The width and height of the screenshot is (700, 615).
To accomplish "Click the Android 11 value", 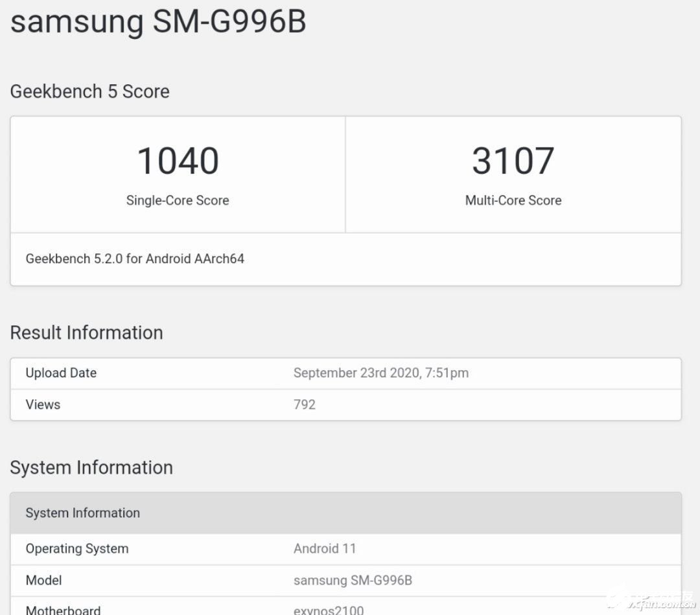I will click(x=325, y=548).
